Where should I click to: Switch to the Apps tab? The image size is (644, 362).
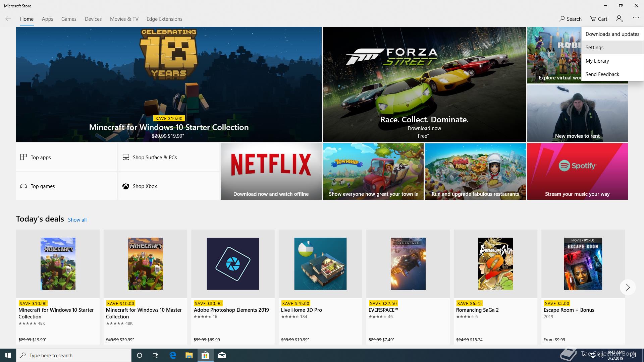coord(47,19)
